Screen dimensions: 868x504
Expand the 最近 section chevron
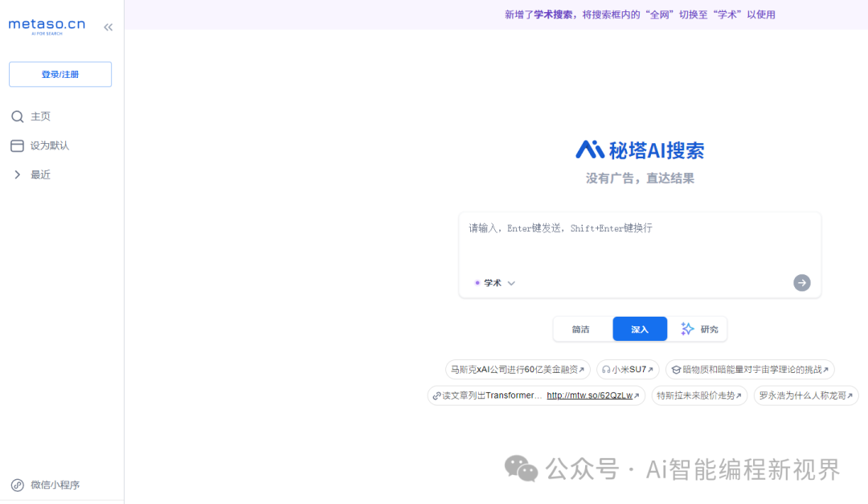(x=17, y=175)
